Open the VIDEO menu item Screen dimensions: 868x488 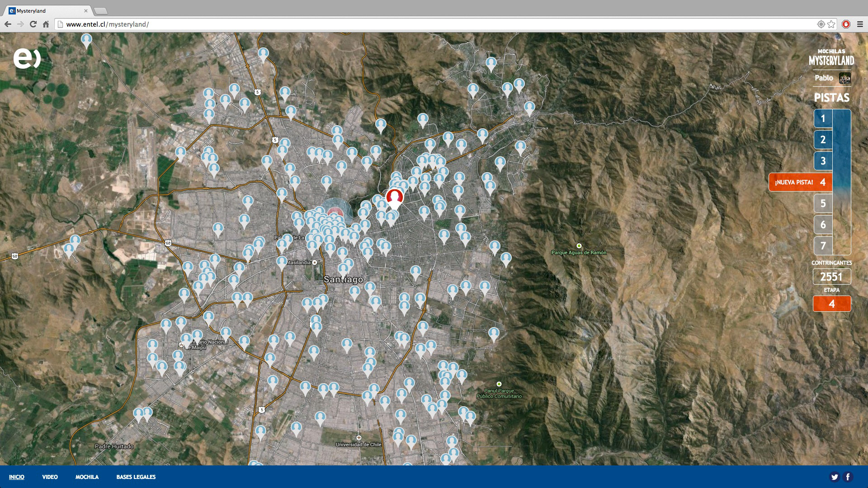click(x=50, y=477)
